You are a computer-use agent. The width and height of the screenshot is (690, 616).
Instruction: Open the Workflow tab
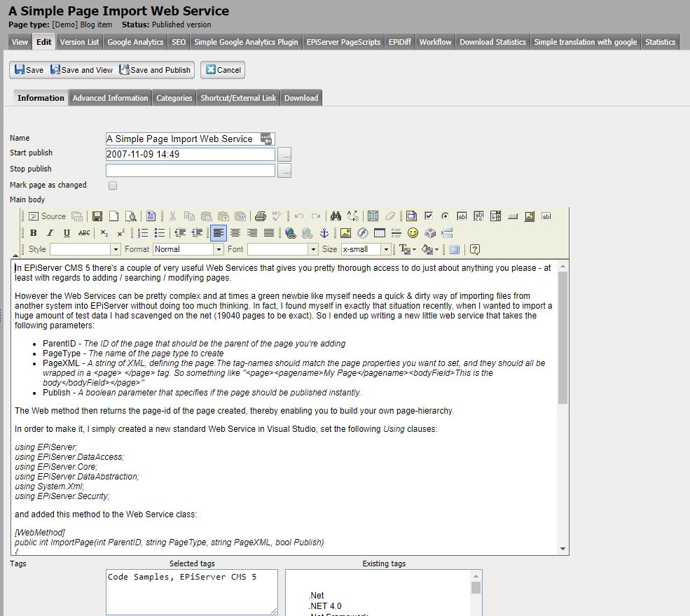coord(435,41)
